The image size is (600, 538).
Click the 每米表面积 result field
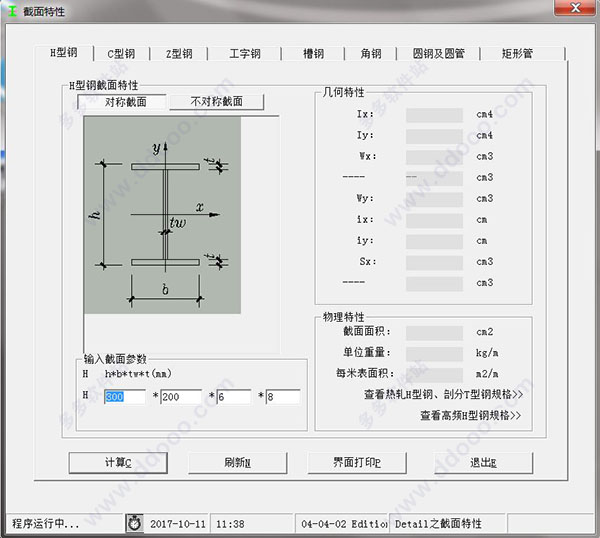pyautogui.click(x=434, y=375)
